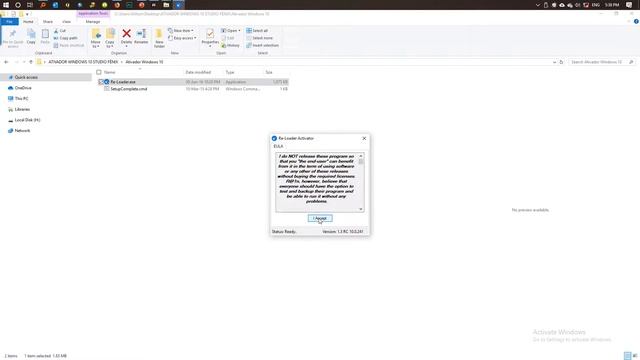640x360 pixels.
Task: Select Network in navigation pane
Action: 22,131
